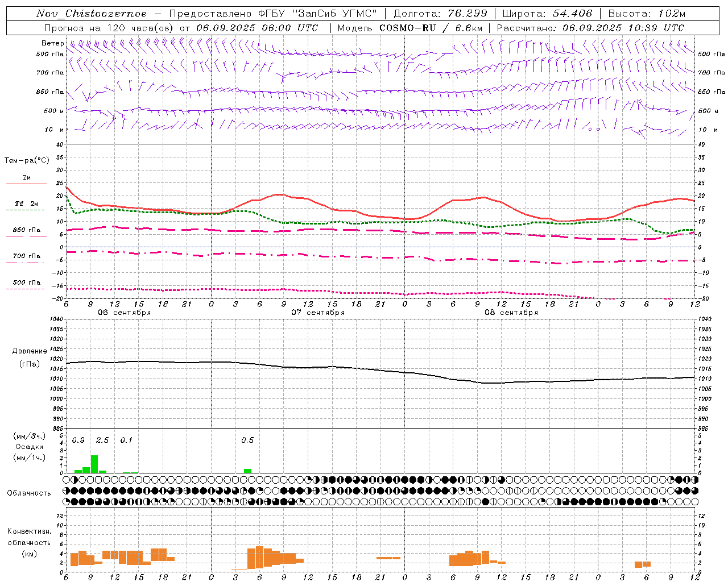Click the forecast length text Прогноз на 120 часа(ов)
The width and height of the screenshot is (728, 582).
109,28
